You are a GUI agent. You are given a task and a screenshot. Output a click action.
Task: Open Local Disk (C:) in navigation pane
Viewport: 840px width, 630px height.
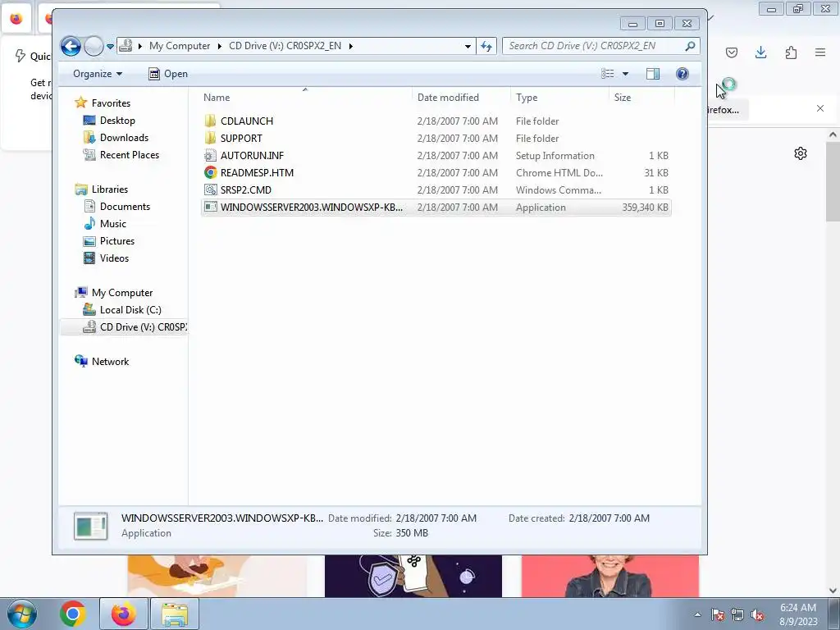click(x=130, y=309)
